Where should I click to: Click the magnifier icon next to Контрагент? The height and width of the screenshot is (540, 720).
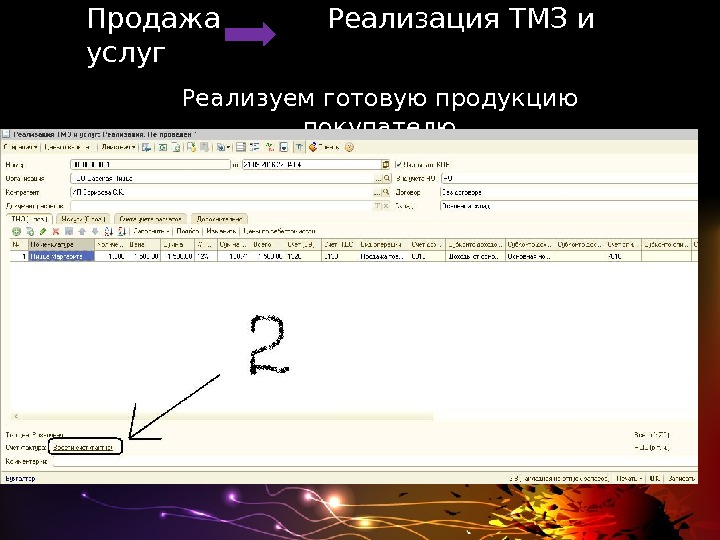[387, 192]
